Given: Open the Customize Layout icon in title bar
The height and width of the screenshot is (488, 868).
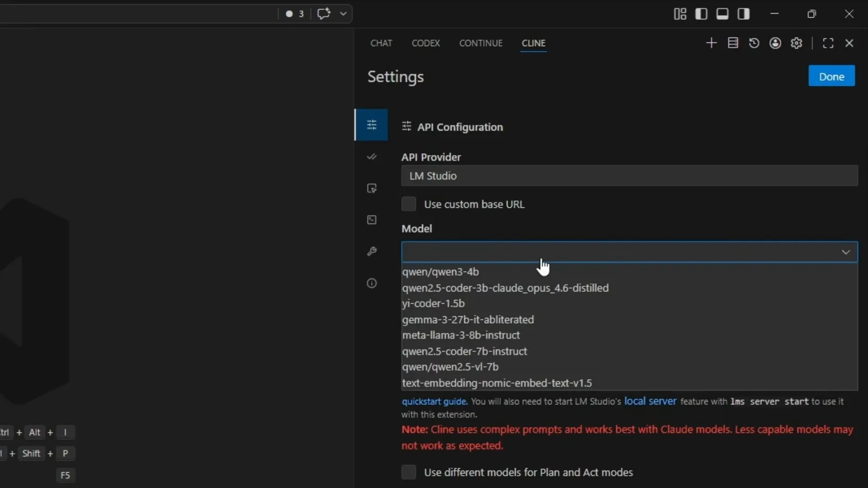Looking at the screenshot, I should coord(680,14).
